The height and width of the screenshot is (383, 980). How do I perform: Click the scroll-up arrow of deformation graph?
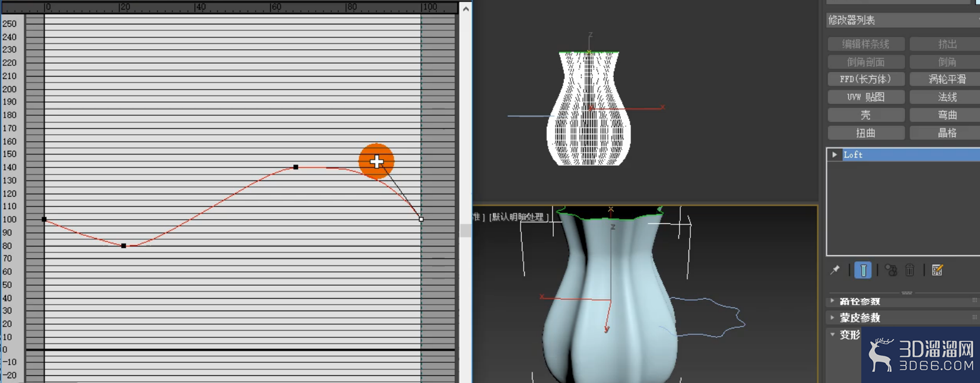[x=466, y=9]
